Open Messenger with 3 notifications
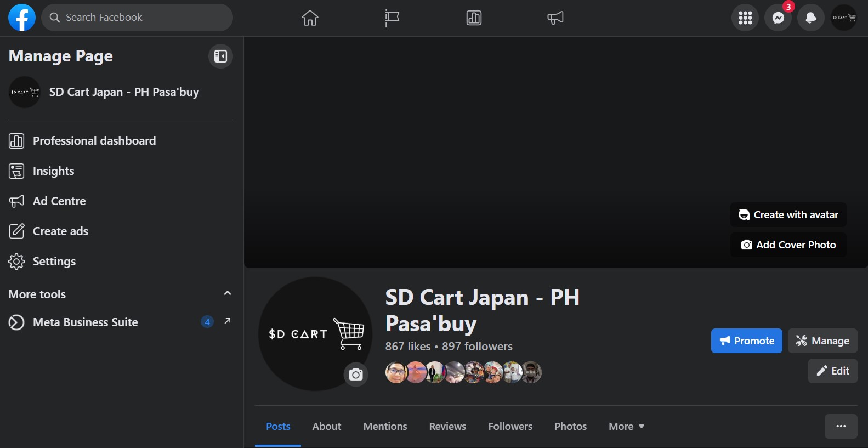The height and width of the screenshot is (448, 868). click(x=778, y=18)
